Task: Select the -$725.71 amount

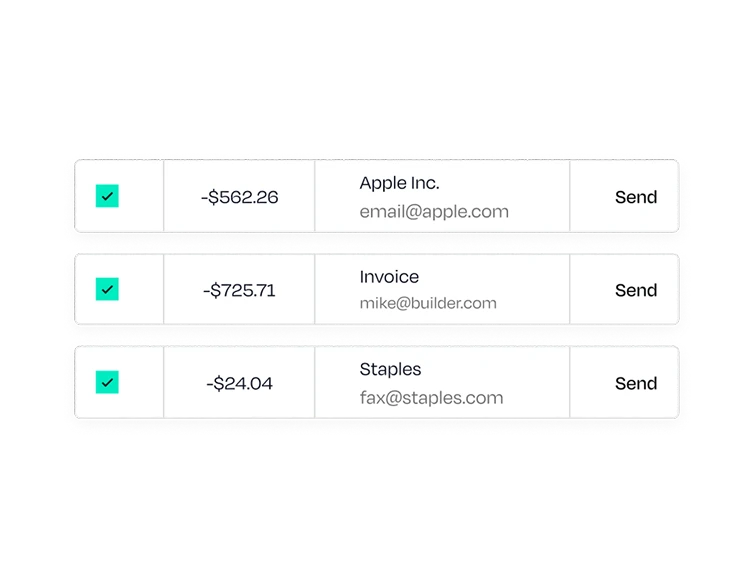Action: (x=239, y=290)
